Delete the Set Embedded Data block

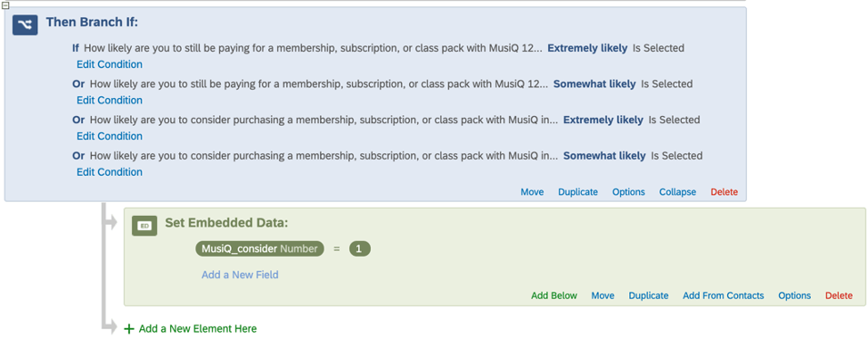[x=839, y=295]
